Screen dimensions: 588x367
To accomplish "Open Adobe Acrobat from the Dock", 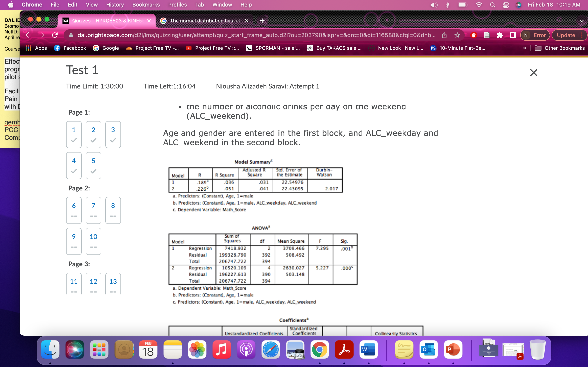I will 344,349.
